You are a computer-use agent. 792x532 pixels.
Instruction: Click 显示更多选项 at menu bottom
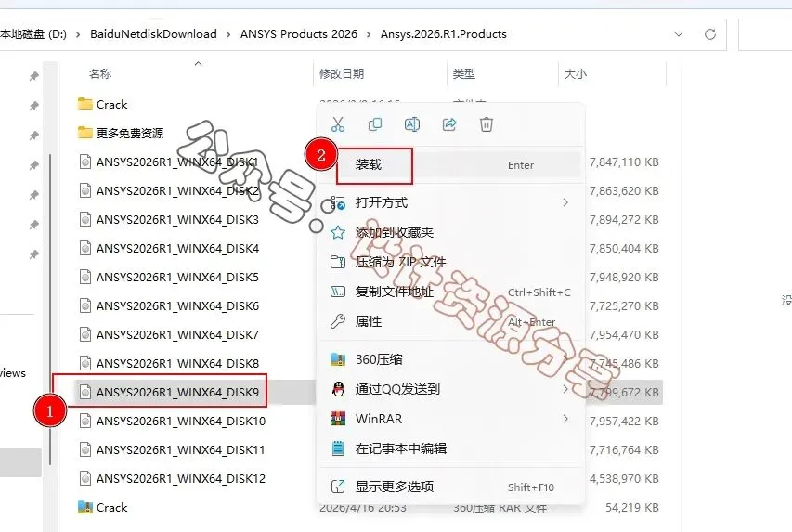pos(450,487)
